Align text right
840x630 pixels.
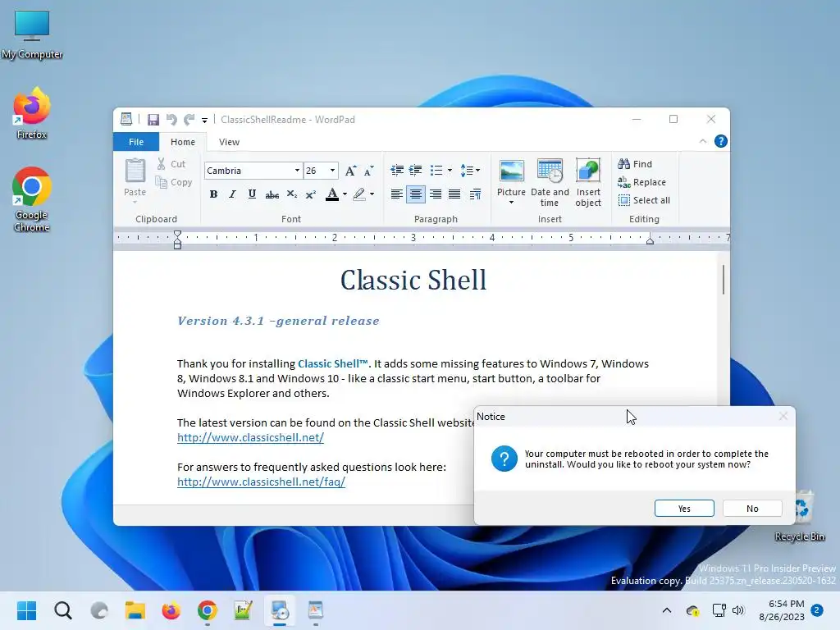click(x=436, y=194)
